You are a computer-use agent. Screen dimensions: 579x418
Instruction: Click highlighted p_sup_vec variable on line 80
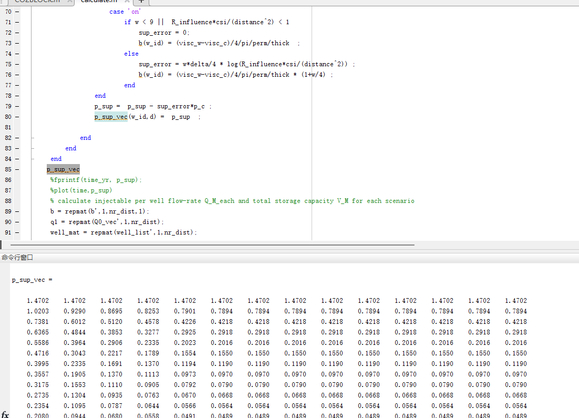[x=111, y=117]
